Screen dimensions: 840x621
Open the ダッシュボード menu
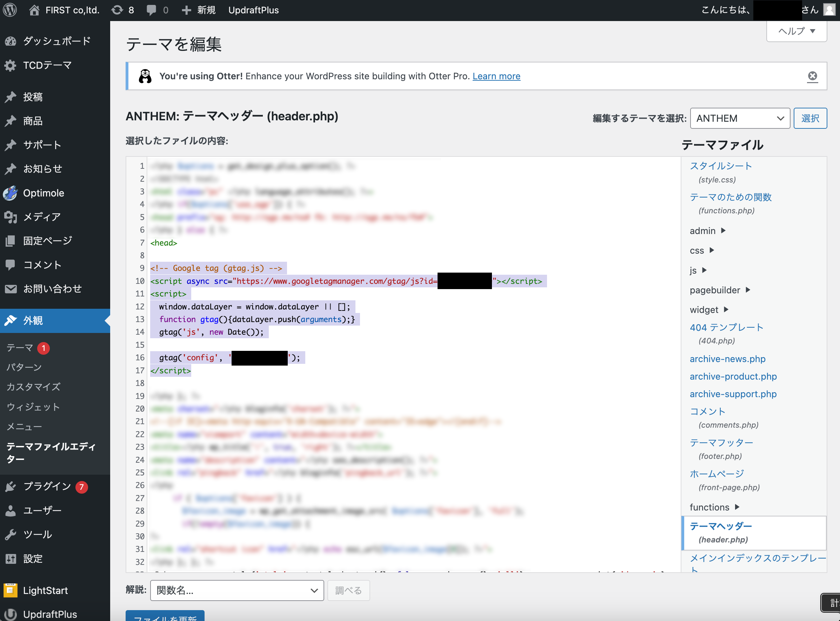tap(55, 41)
